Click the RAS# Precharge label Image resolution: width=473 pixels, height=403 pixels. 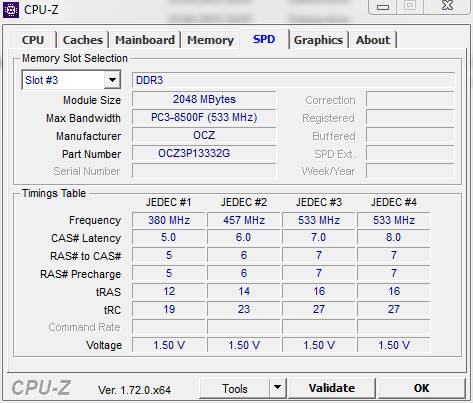[81, 274]
